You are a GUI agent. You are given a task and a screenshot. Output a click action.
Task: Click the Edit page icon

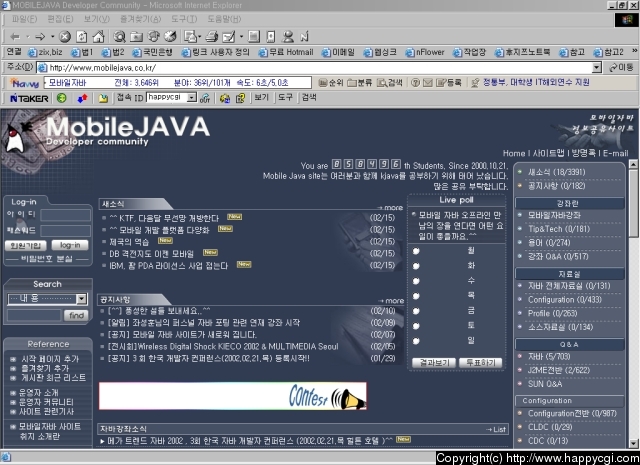point(228,37)
